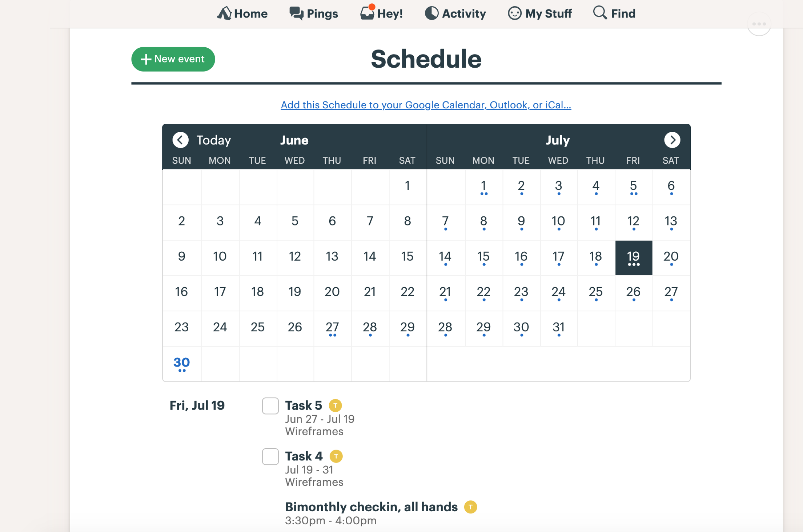Screen dimensions: 803x532
Task: Click New event green button
Action: [172, 59]
